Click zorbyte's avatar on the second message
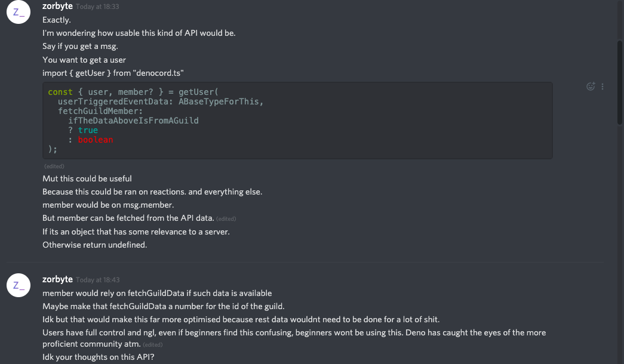This screenshot has height=364, width=624. click(19, 285)
